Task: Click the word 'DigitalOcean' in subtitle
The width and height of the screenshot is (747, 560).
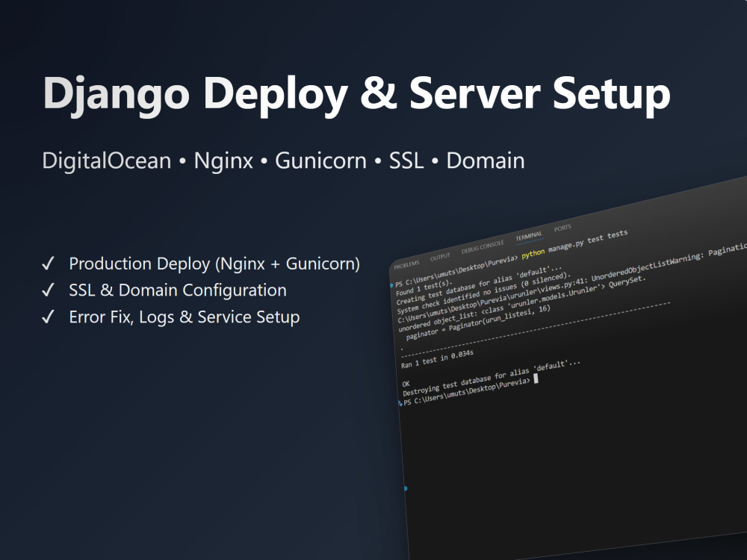Action: pos(107,161)
